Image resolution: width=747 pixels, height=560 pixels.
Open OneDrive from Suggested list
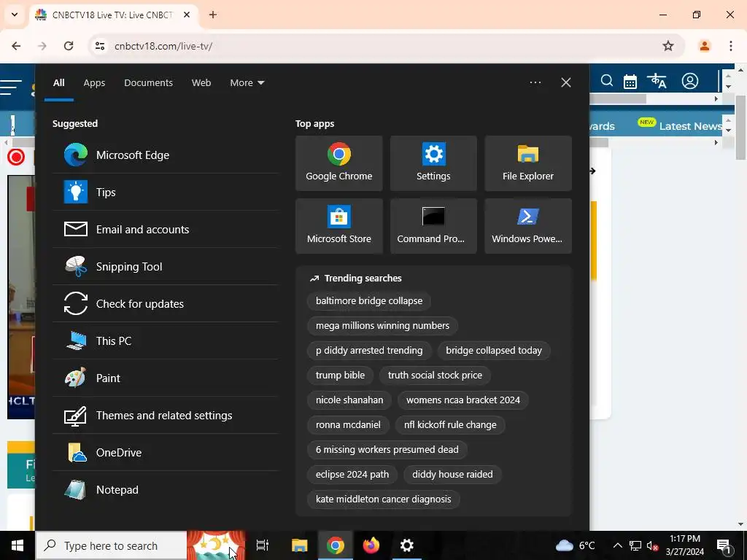tap(166, 452)
